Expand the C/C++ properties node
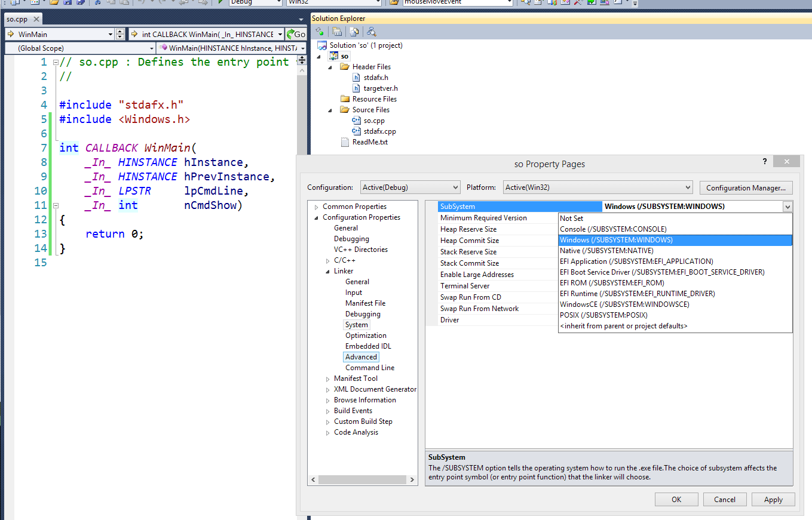 (x=327, y=260)
